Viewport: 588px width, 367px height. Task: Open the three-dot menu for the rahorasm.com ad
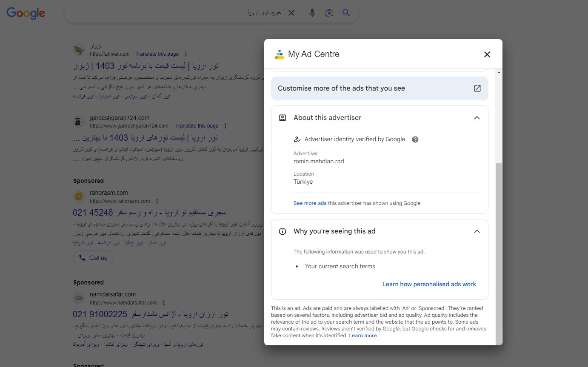coord(157,201)
